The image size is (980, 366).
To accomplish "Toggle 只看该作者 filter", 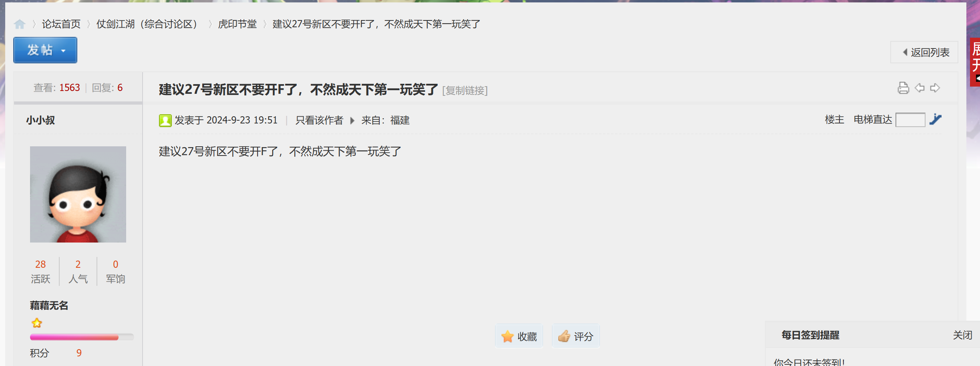I will click(x=319, y=120).
